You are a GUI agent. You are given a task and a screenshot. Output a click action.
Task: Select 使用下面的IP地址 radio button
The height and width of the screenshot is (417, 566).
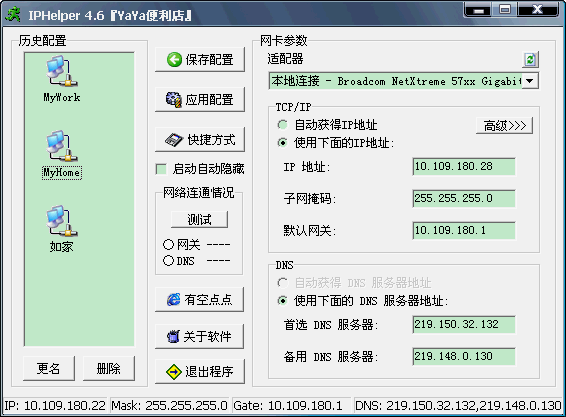tap(283, 143)
